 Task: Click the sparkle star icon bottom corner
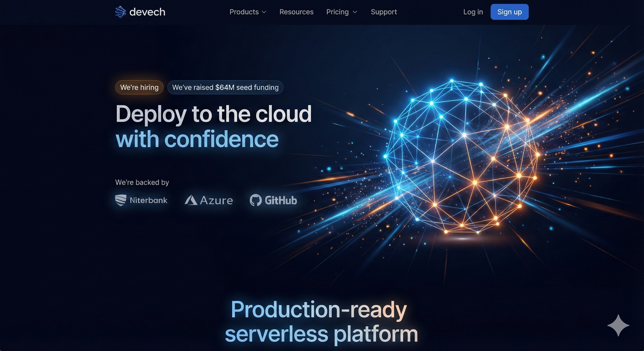618,325
